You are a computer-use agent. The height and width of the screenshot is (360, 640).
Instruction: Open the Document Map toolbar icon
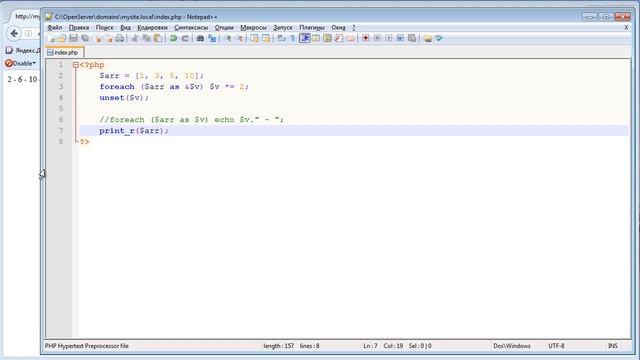[327, 38]
